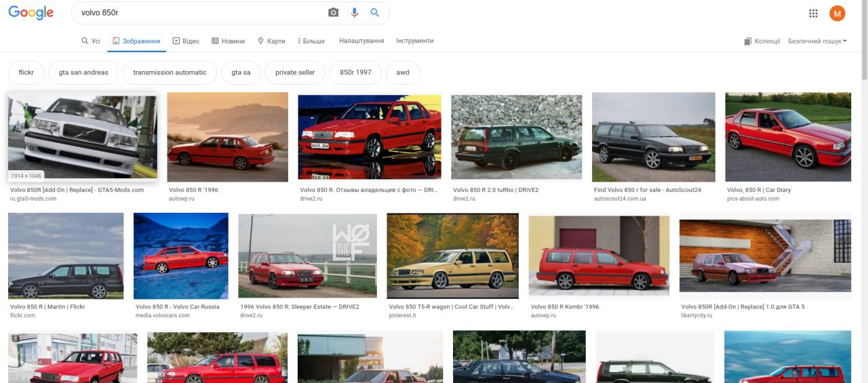Submit search with magnifying glass icon
868x383 pixels.
tap(375, 13)
